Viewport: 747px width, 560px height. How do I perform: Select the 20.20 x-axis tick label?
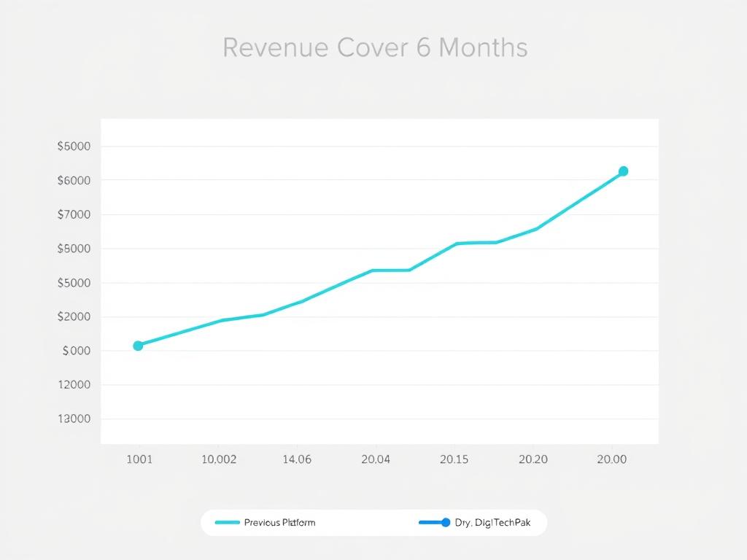click(533, 459)
